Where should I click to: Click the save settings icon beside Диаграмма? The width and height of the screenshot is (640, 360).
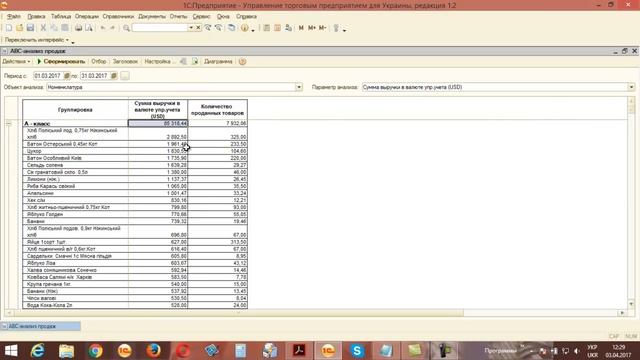point(195,62)
